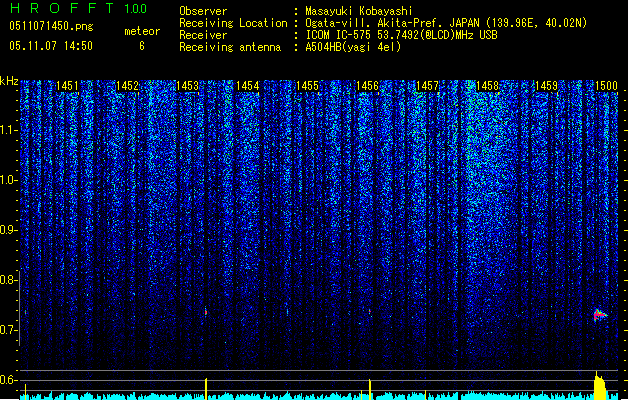Screen dimensions: 629x400
Task: Click the HROFFT 1.0.0 title text
Action: [x=78, y=8]
